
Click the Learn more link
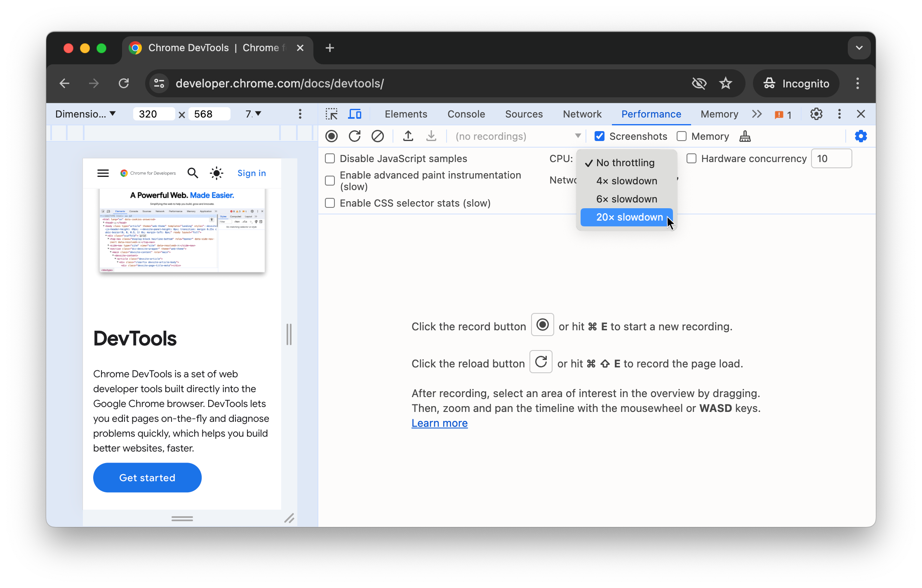439,423
